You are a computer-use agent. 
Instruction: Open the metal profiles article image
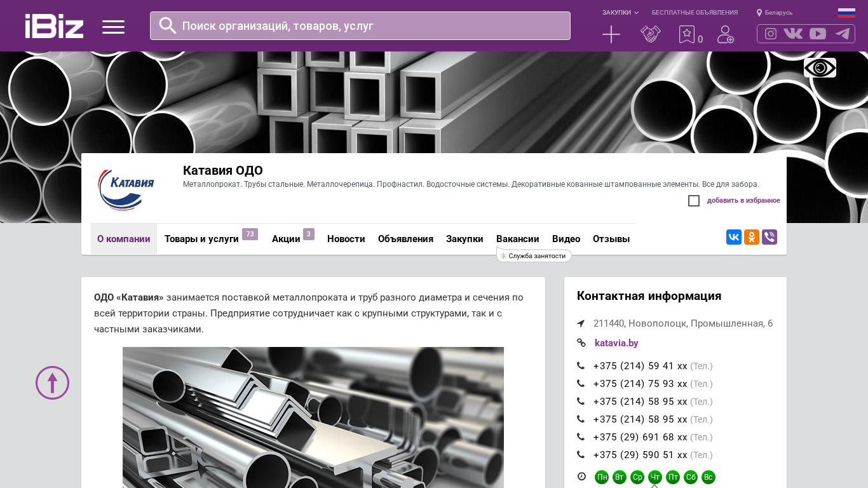click(313, 417)
